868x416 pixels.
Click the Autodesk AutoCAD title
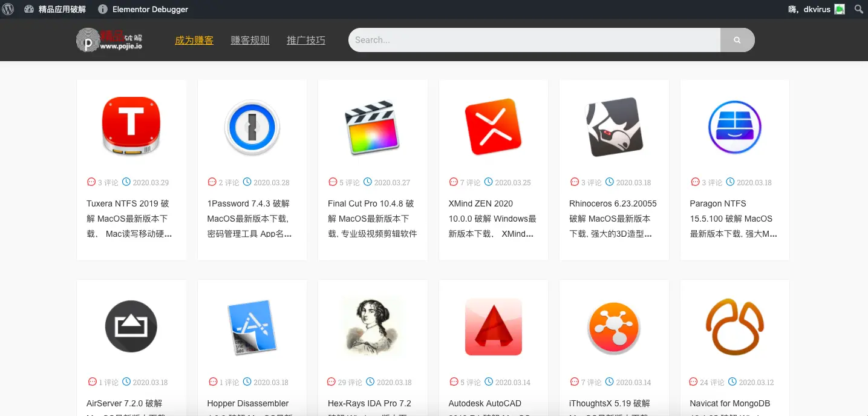pos(485,403)
